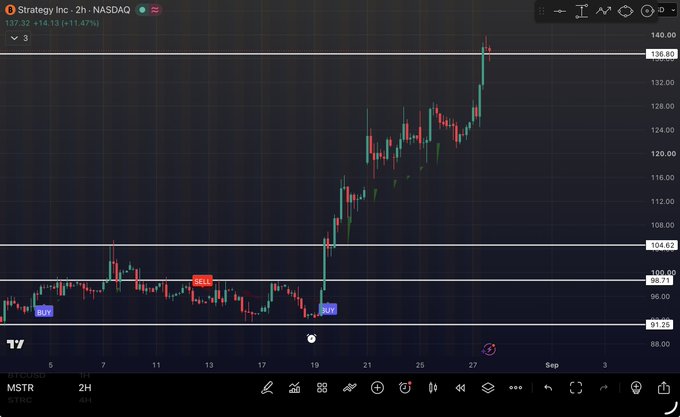This screenshot has height=417, width=680.
Task: Grab the drawing toolbar drag handle
Action: (x=542, y=11)
